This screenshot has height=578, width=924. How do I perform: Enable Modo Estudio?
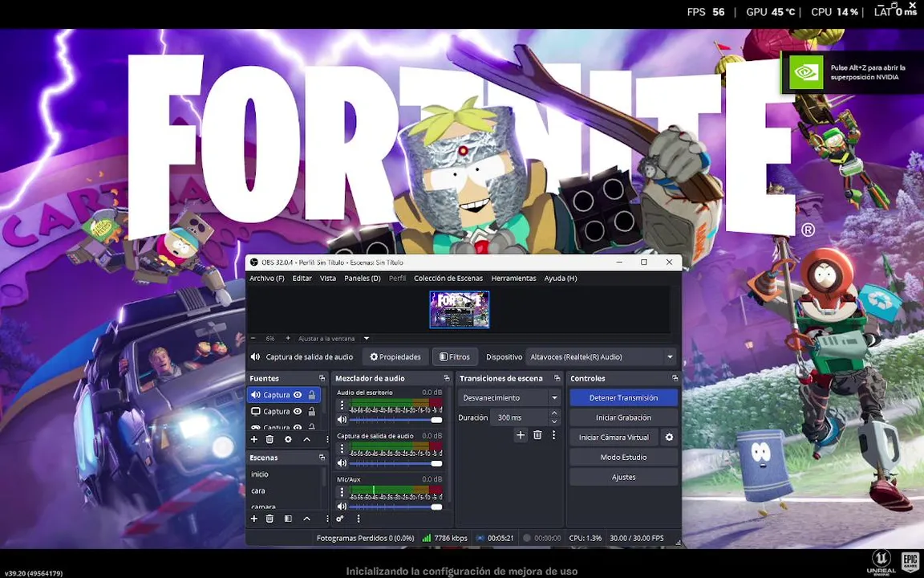click(623, 457)
